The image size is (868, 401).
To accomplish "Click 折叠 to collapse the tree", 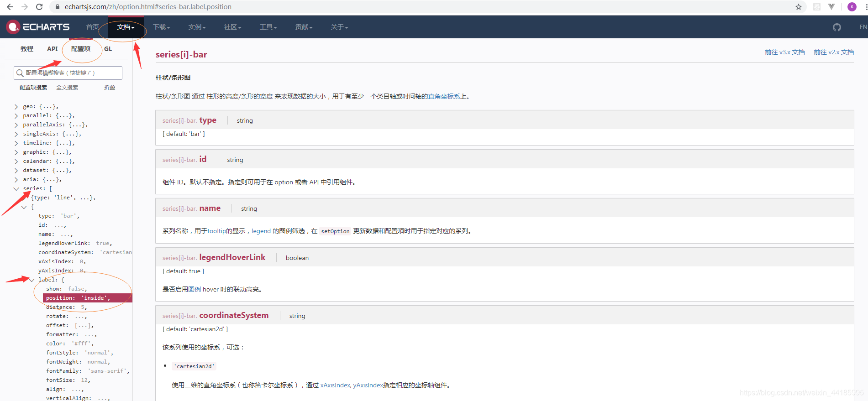I will pyautogui.click(x=110, y=88).
